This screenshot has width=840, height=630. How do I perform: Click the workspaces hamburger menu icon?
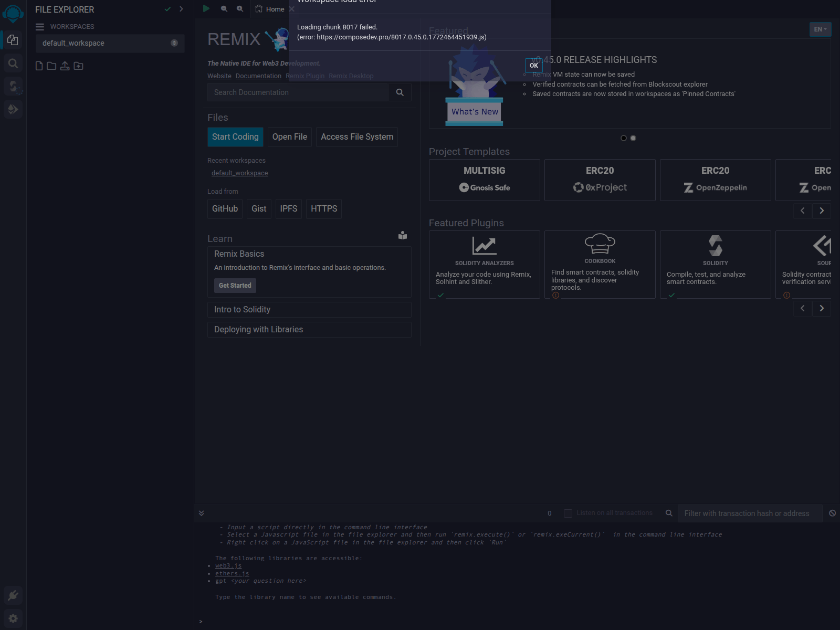coord(40,27)
